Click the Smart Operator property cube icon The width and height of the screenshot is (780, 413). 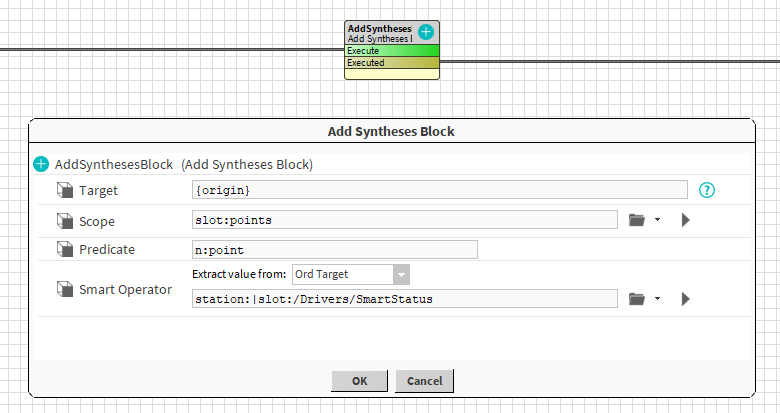coord(64,290)
